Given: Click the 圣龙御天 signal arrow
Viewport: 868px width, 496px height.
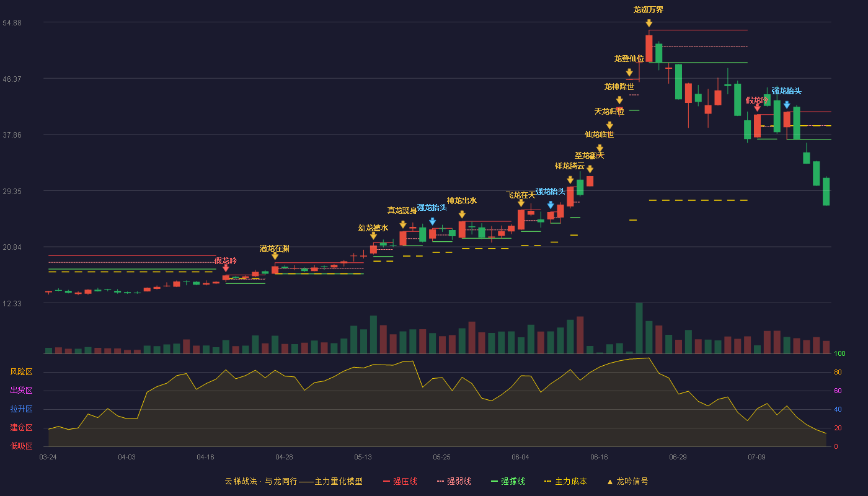Looking at the screenshot, I should pos(590,169).
